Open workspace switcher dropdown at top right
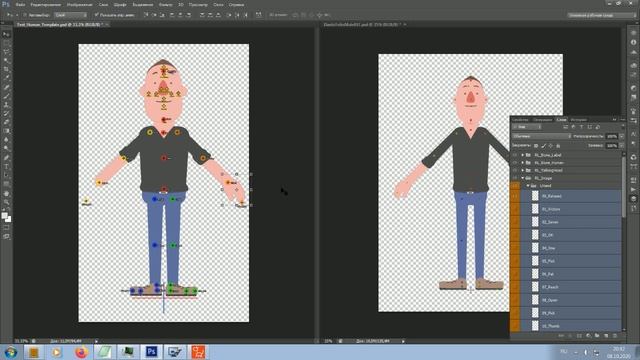 (x=602, y=15)
